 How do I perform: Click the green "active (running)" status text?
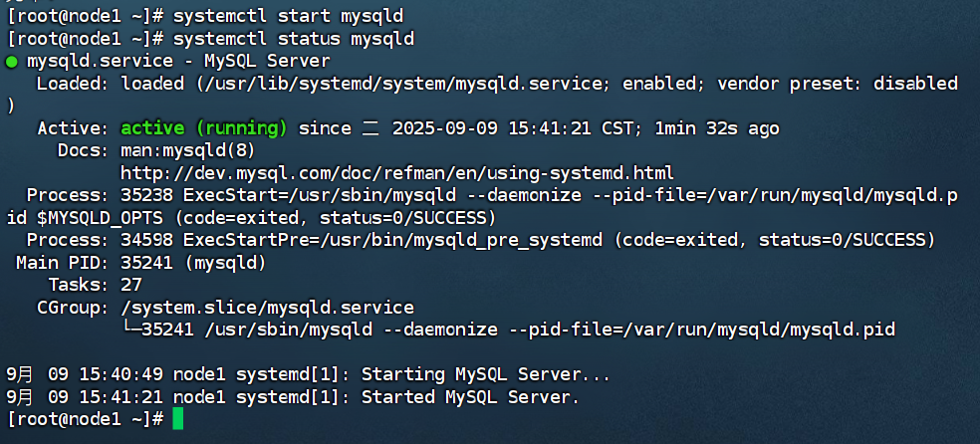coord(204,128)
